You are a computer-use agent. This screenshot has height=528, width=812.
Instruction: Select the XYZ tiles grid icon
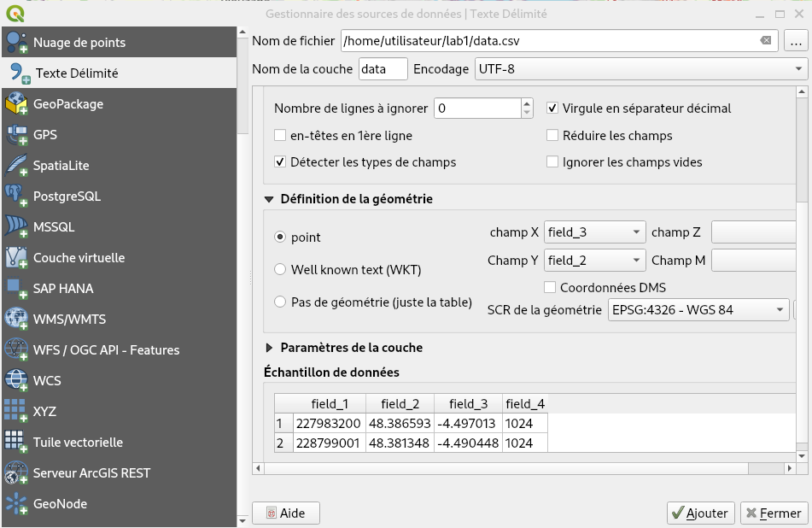tap(15, 411)
